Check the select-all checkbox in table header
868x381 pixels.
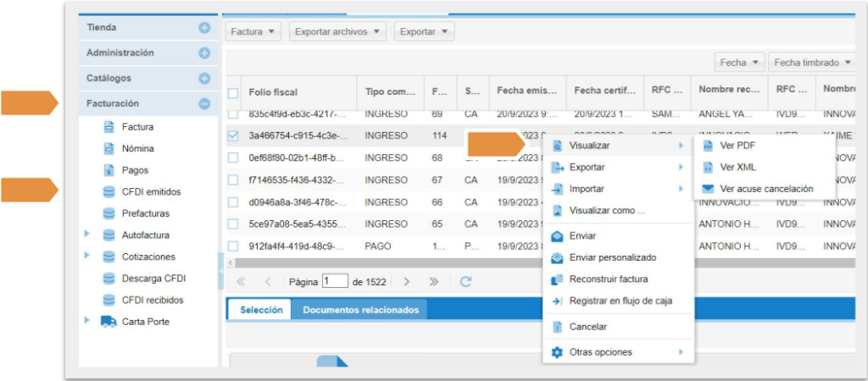(233, 92)
